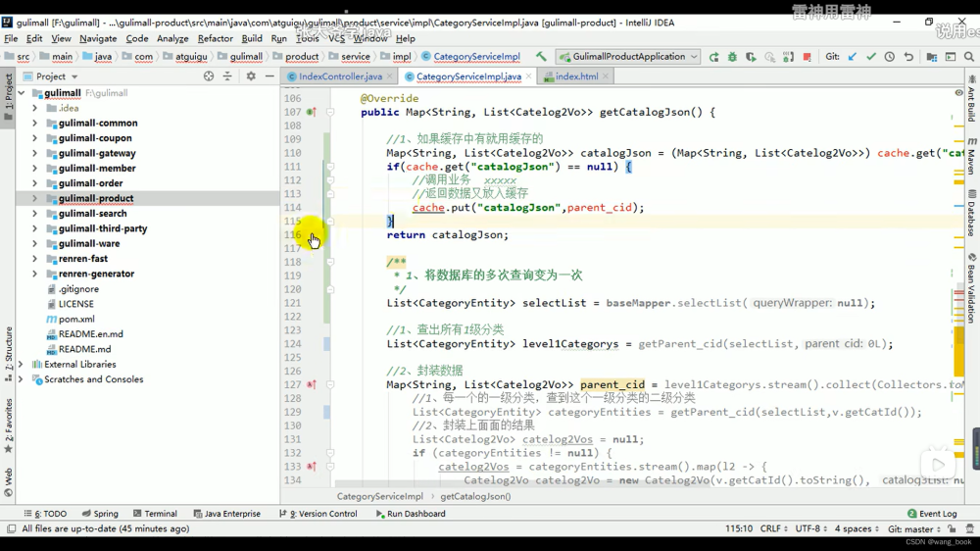Close the CategoryServiceImpl.java tab

(x=529, y=76)
